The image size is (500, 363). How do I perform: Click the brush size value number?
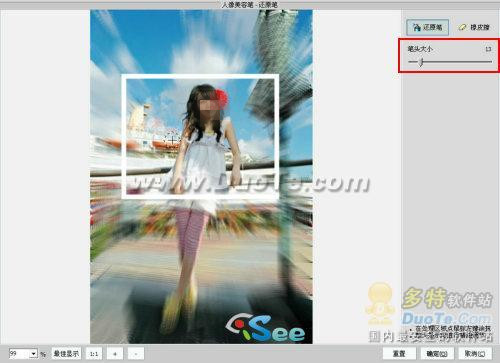pos(488,49)
